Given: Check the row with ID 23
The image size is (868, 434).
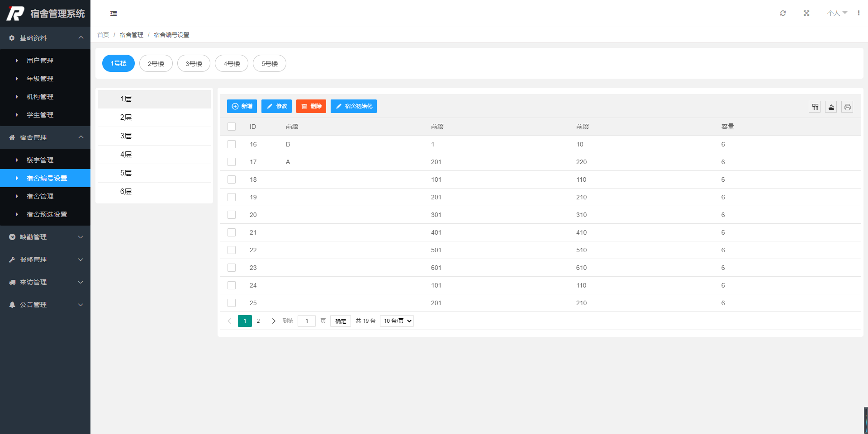Looking at the screenshot, I should (232, 268).
